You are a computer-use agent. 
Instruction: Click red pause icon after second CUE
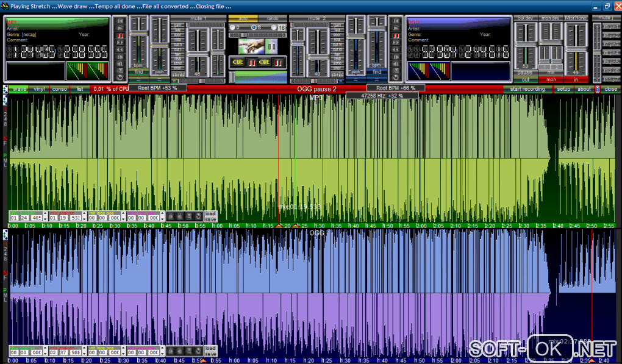(x=279, y=62)
